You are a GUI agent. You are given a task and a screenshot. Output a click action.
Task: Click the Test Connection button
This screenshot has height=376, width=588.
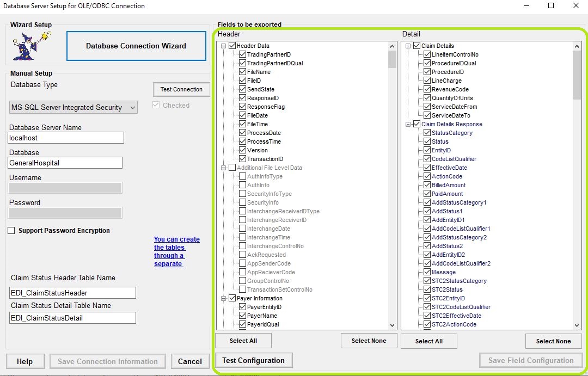click(181, 89)
